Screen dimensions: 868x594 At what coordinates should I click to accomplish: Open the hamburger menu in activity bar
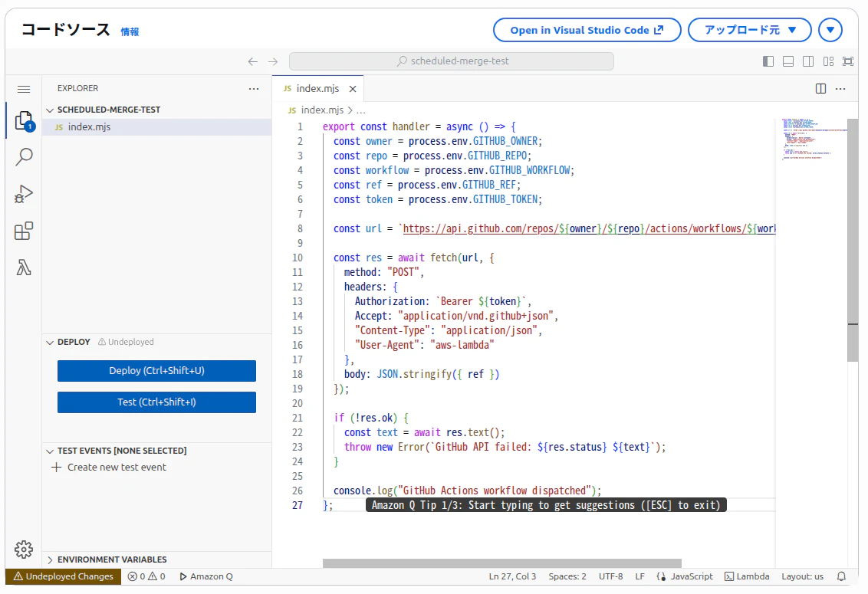(x=24, y=89)
